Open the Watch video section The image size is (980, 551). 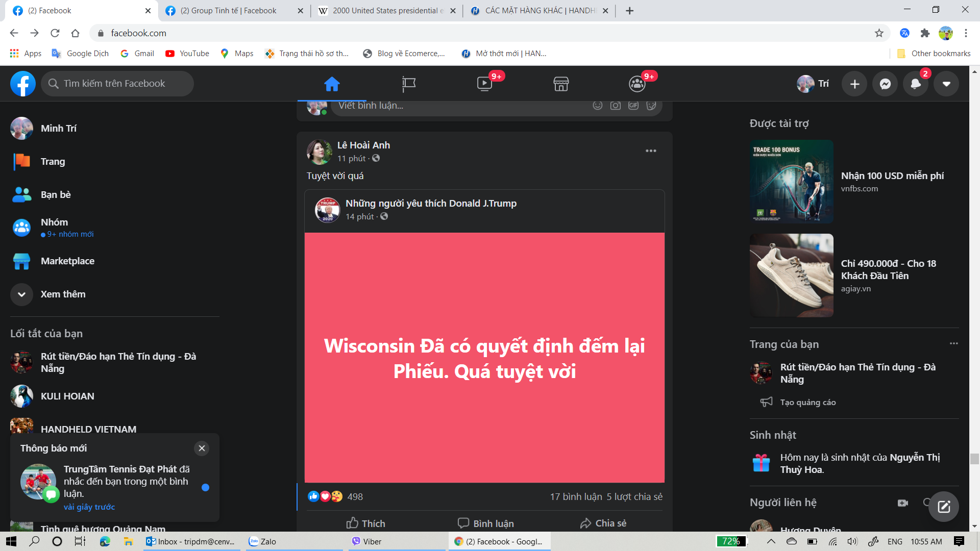484,84
